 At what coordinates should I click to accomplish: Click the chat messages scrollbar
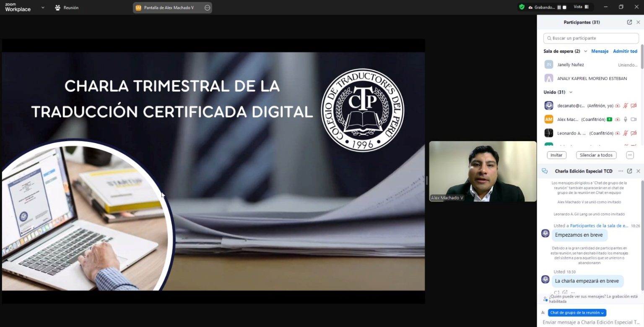[x=642, y=235]
